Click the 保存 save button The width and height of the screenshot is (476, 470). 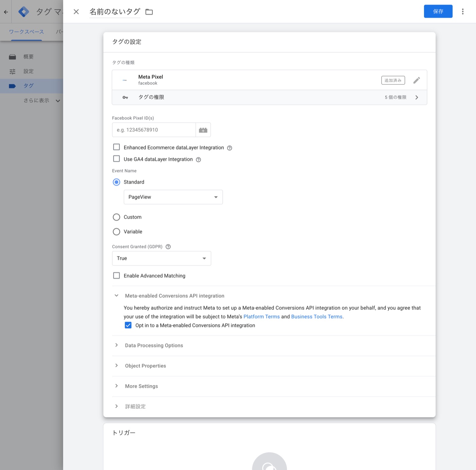[438, 11]
